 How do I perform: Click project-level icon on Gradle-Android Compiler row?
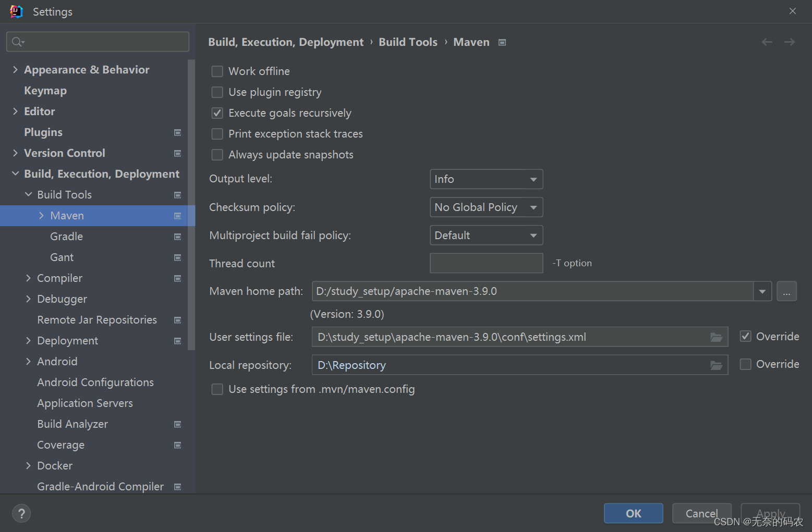point(177,487)
